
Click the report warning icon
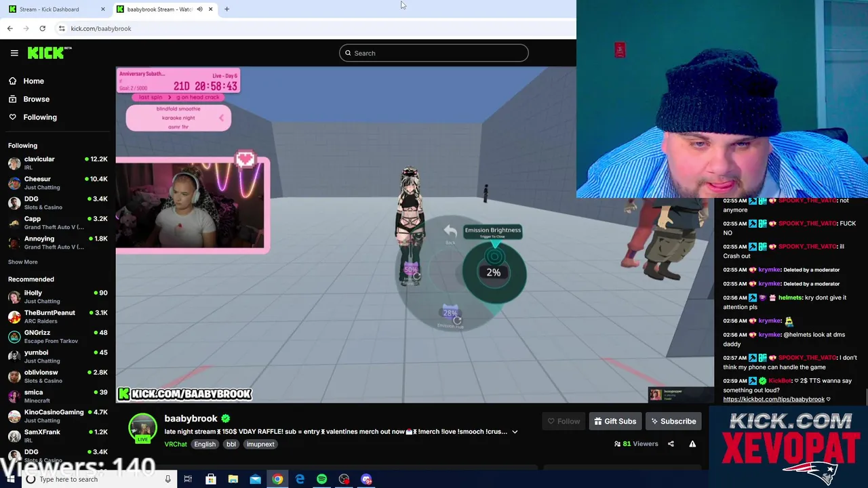(x=692, y=444)
